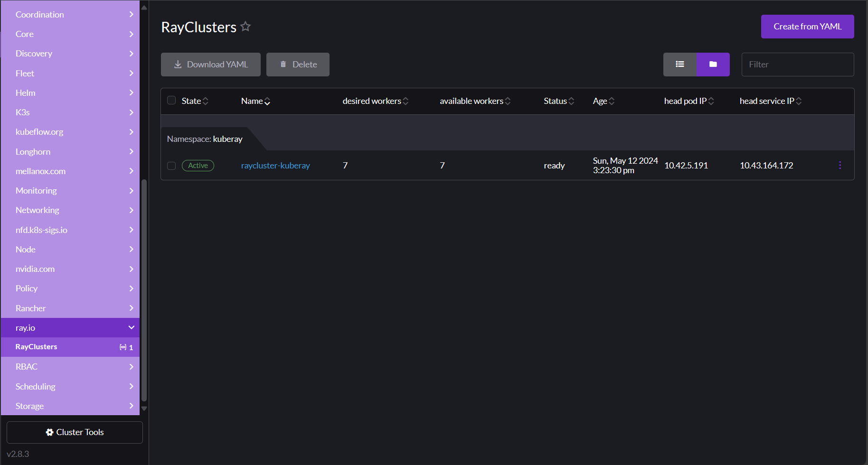Sort by Status column arrows

coord(571,101)
